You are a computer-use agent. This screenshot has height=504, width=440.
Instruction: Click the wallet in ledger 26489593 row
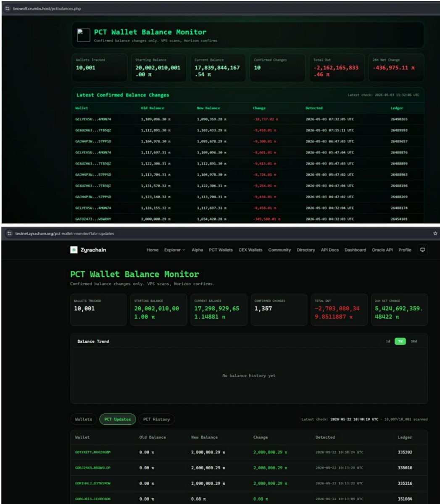coord(93,130)
